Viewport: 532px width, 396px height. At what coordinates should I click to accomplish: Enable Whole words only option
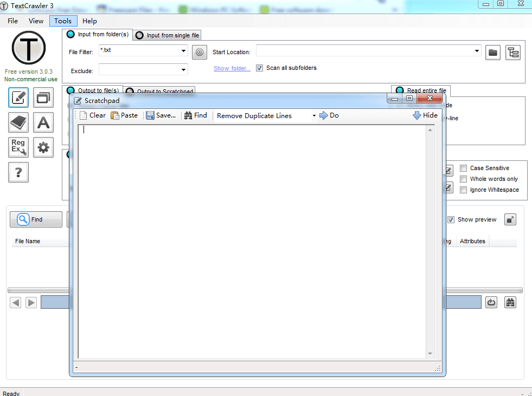(464, 179)
